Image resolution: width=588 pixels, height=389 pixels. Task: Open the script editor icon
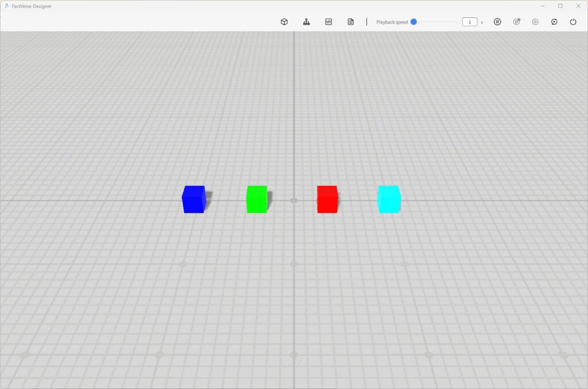(x=328, y=21)
